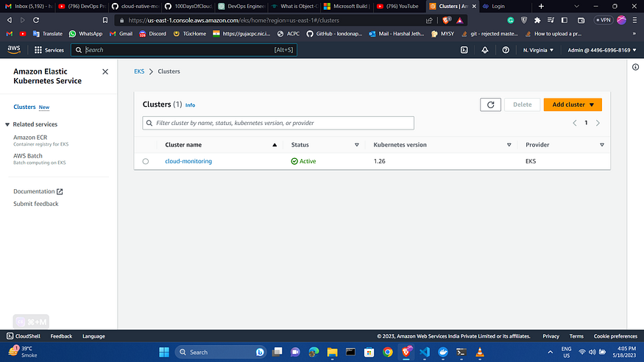The height and width of the screenshot is (362, 644).
Task: Open File Explorer from the taskbar
Action: [x=332, y=352]
